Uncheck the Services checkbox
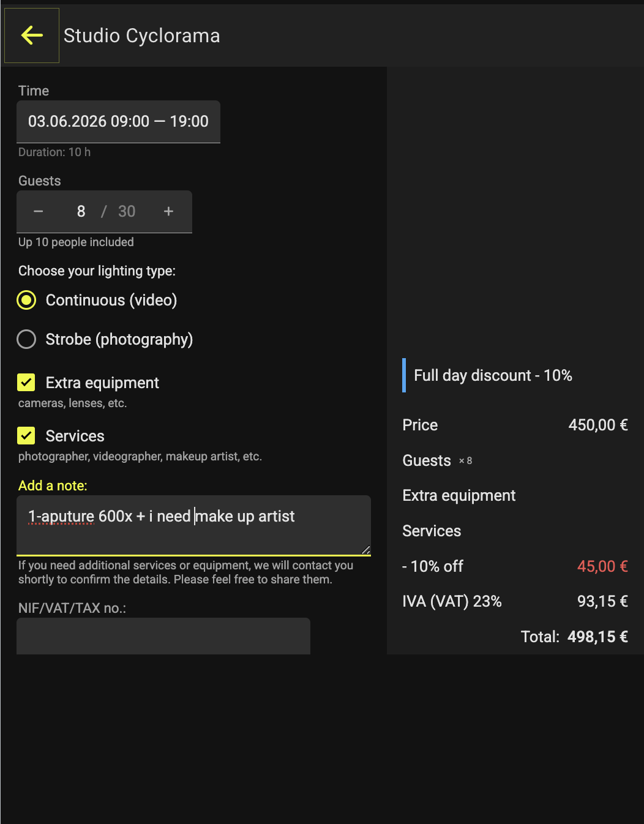 tap(26, 436)
